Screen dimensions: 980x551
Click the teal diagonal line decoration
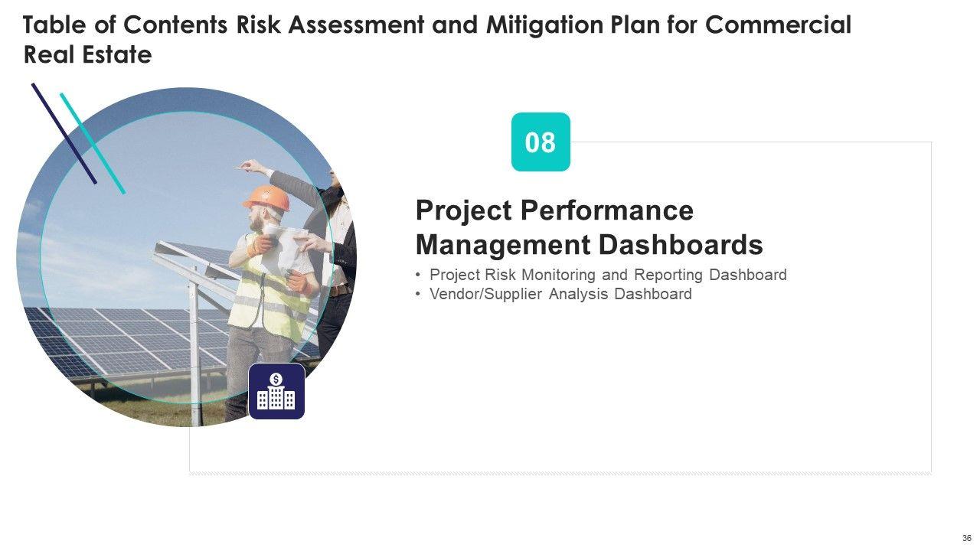[93, 143]
